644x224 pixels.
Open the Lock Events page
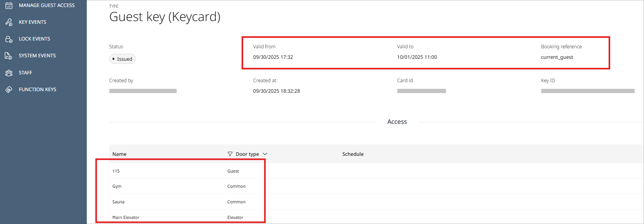point(34,39)
